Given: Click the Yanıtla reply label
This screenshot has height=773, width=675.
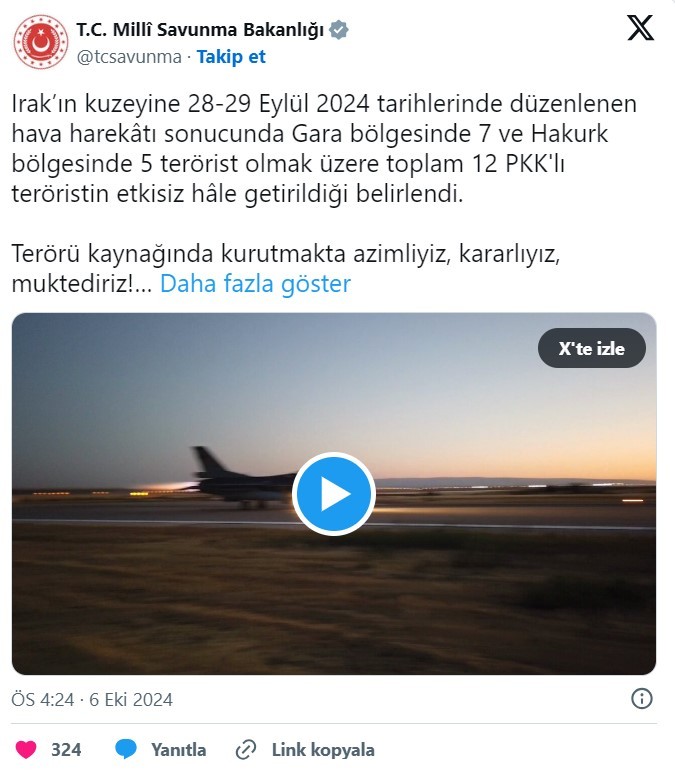Looking at the screenshot, I should point(178,750).
